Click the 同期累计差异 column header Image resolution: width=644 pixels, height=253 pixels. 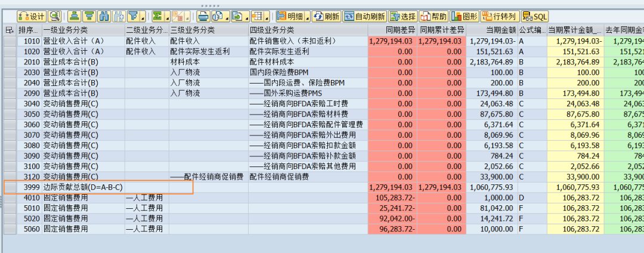click(441, 30)
